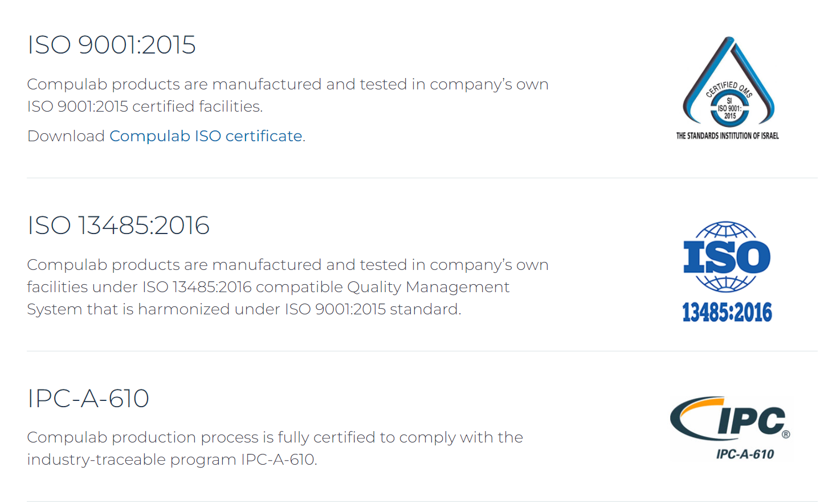Click the registered trademark symbol beside IPC
820x504 pixels.
786,435
